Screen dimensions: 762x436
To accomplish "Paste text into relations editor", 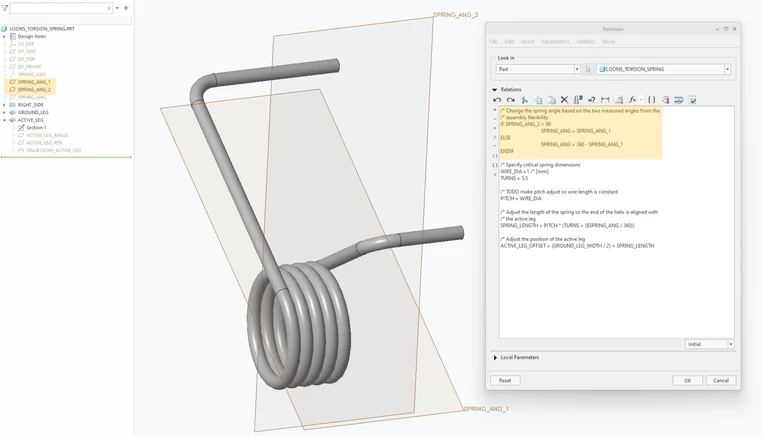I will 551,100.
